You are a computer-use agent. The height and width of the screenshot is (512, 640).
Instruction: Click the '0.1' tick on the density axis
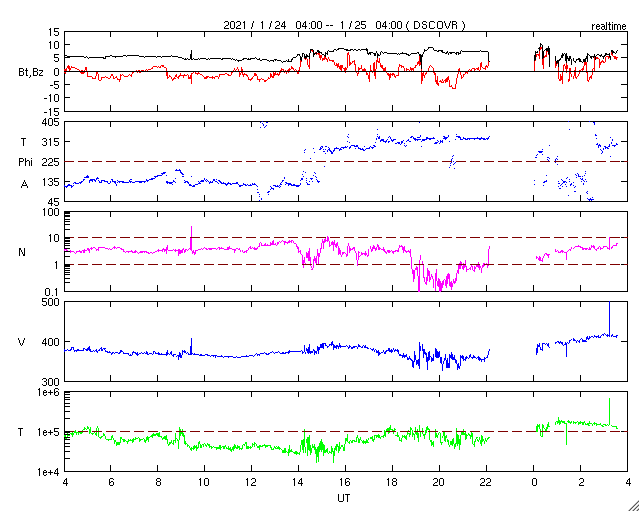(x=51, y=291)
